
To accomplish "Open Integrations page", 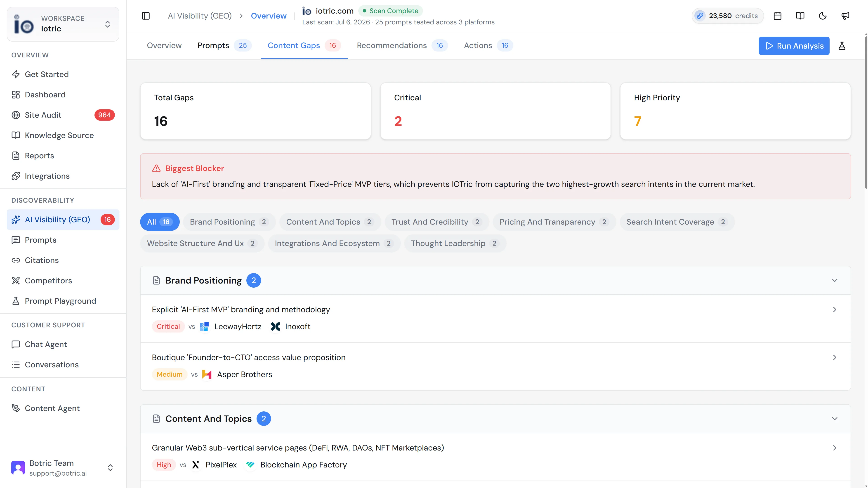I will 63,176.
